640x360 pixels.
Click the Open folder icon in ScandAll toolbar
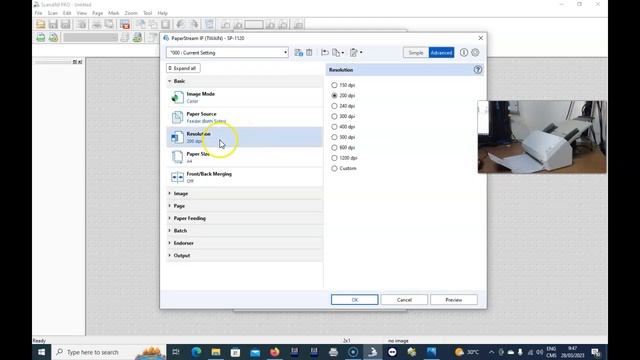click(40, 24)
